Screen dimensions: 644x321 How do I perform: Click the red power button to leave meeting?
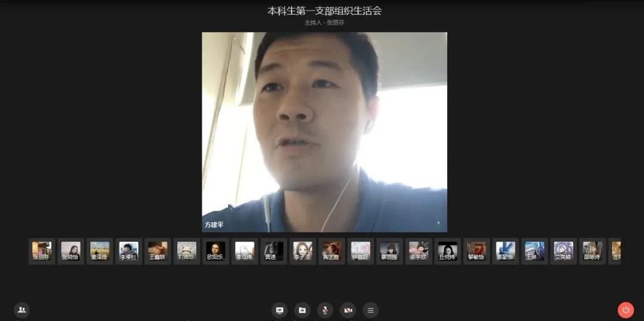click(x=626, y=310)
